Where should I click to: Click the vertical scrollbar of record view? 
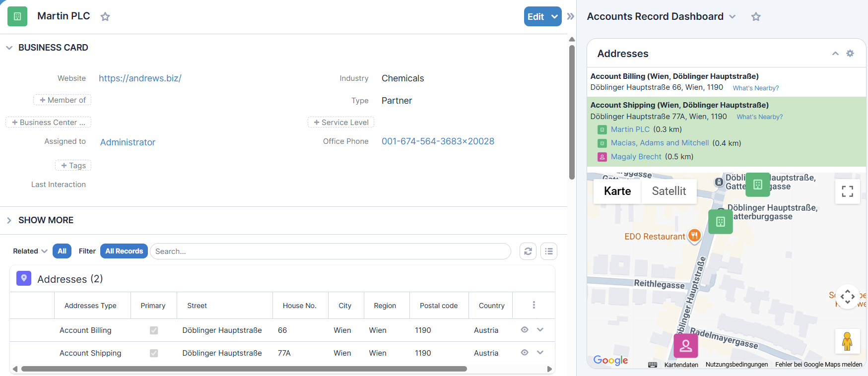coord(572,112)
